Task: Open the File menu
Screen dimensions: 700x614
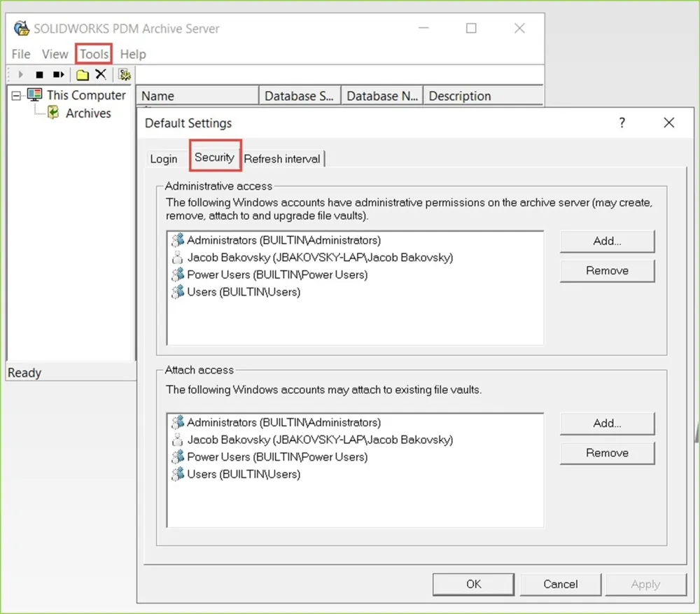Action: (x=21, y=54)
